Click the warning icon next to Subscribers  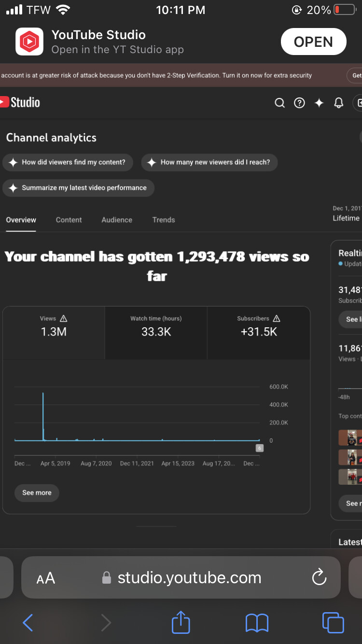pos(277,318)
